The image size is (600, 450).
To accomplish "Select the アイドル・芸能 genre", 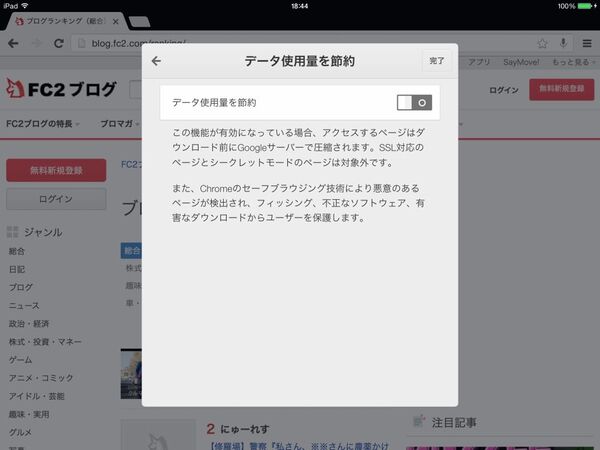I will (37, 396).
